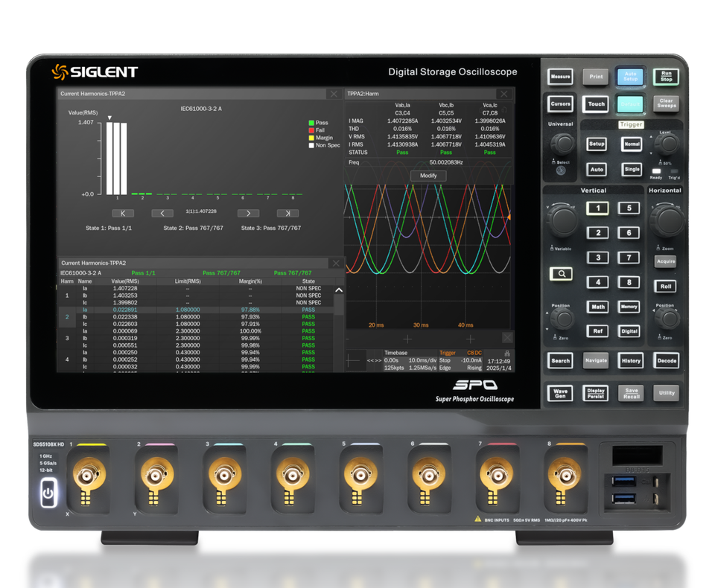Open the Trigger info box
Viewport: 715px width, 588px height.
coord(460,360)
